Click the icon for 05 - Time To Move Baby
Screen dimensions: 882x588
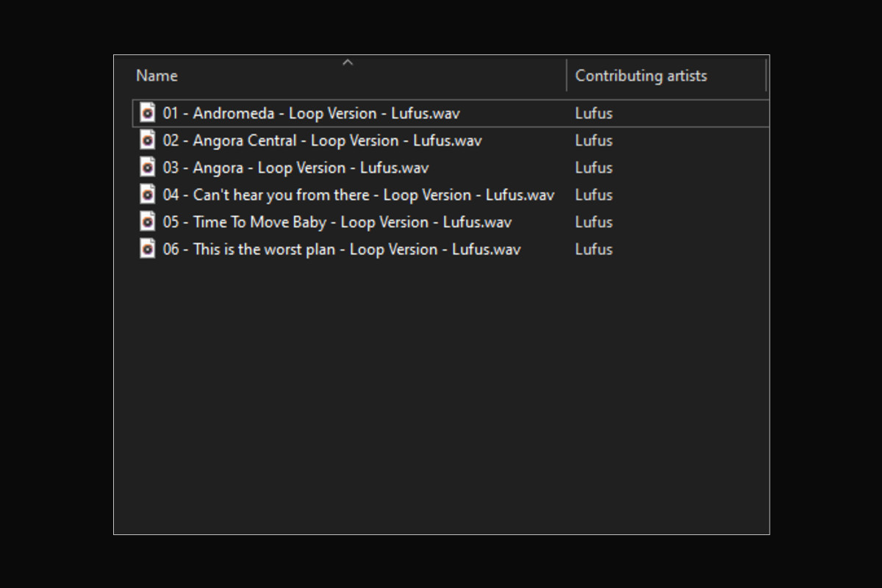click(148, 222)
